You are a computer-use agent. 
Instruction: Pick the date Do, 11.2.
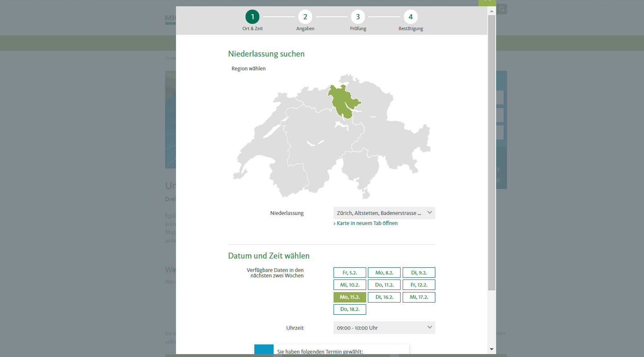pos(384,285)
